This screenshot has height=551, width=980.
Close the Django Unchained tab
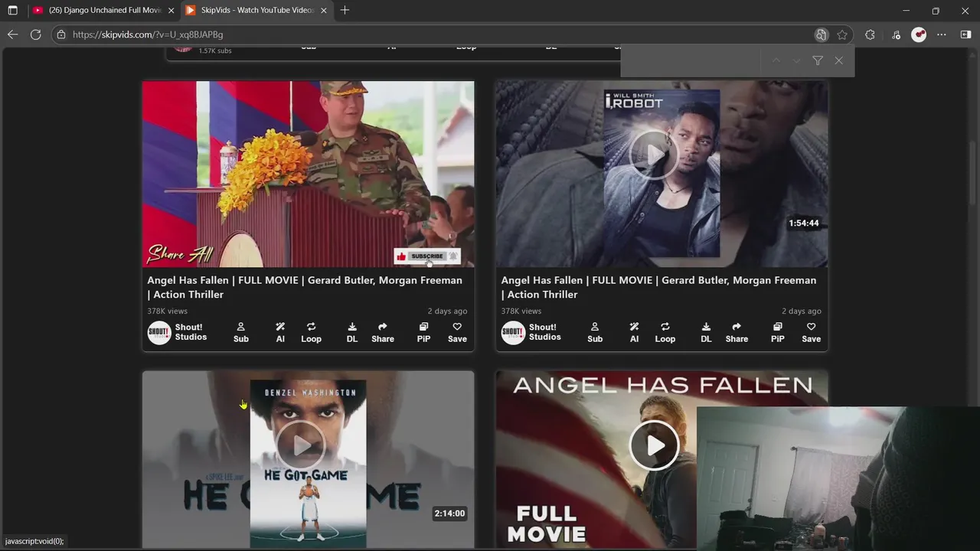pos(171,11)
